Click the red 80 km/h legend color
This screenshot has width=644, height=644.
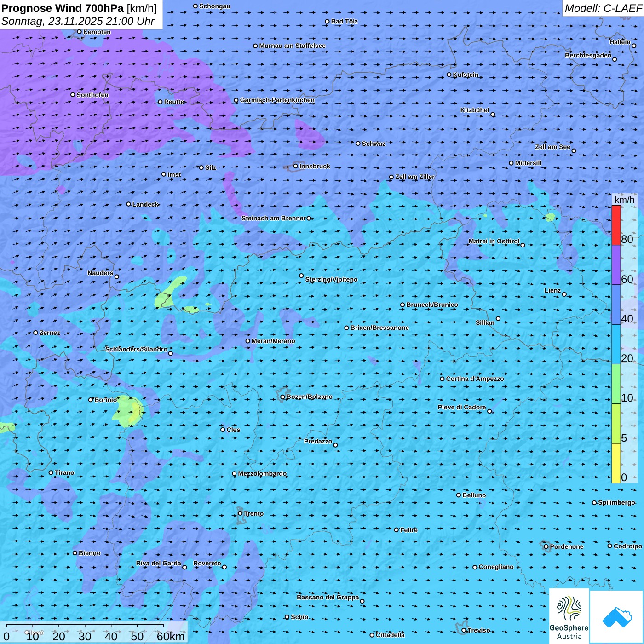(x=616, y=225)
